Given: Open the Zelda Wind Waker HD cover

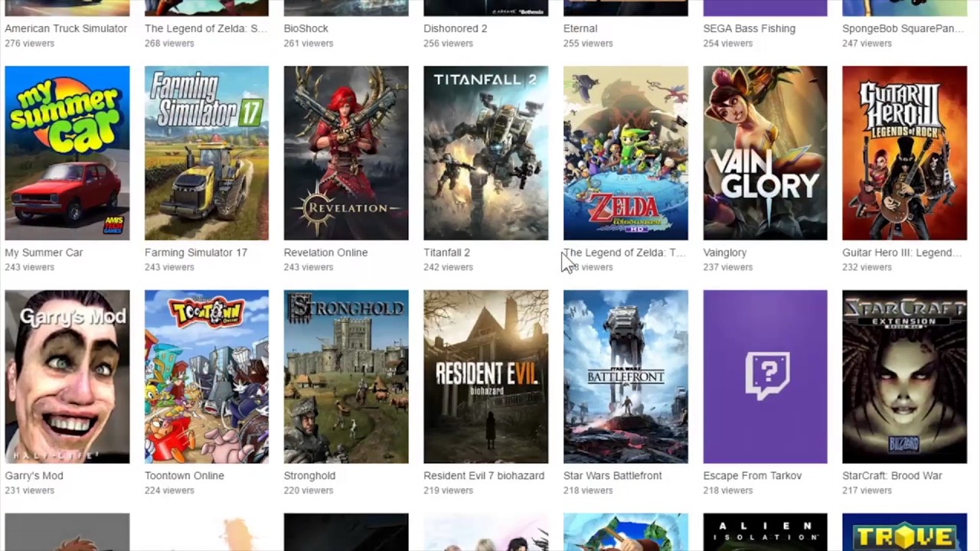Looking at the screenshot, I should pyautogui.click(x=626, y=153).
